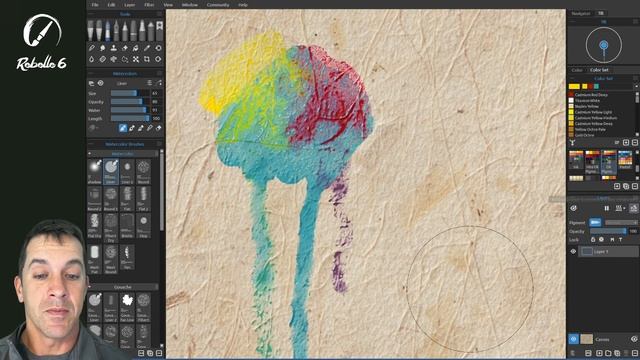The image size is (640, 360).
Task: Click the circular arrow icon in Layers panel
Action: point(573,208)
